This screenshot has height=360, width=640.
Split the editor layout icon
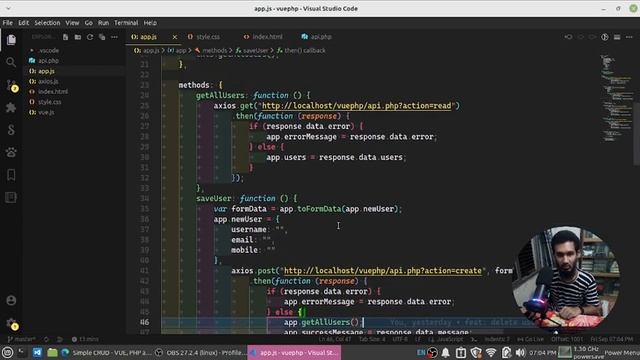tap(617, 37)
